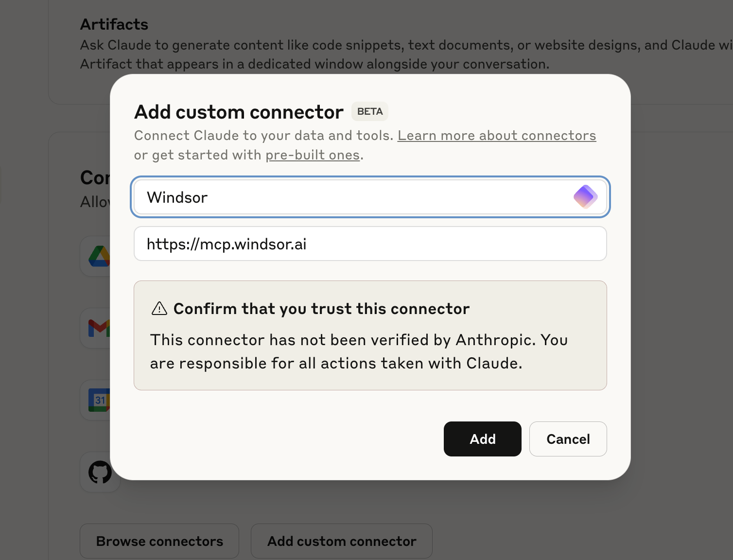Click the BETA badge next to title

tap(370, 111)
